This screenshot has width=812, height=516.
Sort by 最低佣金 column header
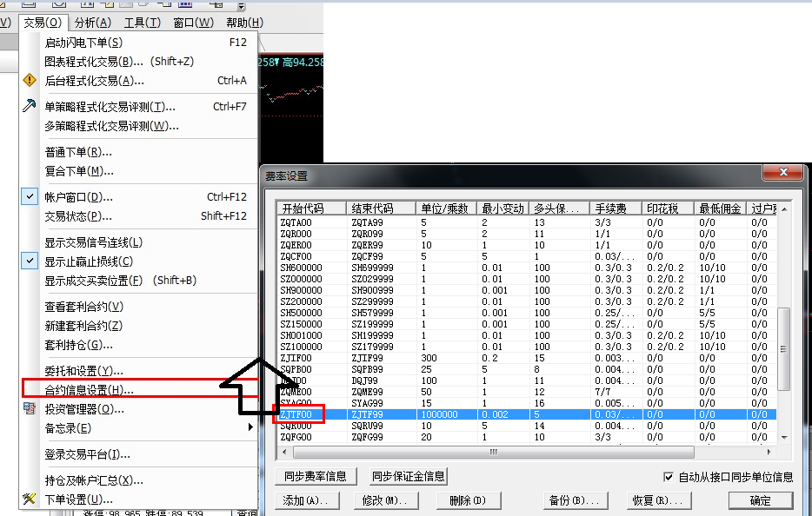tap(721, 208)
